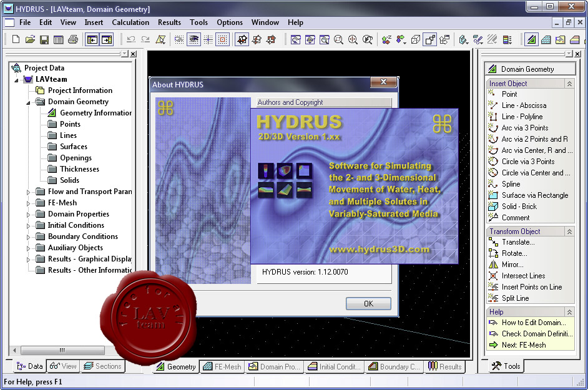This screenshot has width=588, height=390.
Task: Toggle the grid visibility eye button
Action: tap(194, 39)
